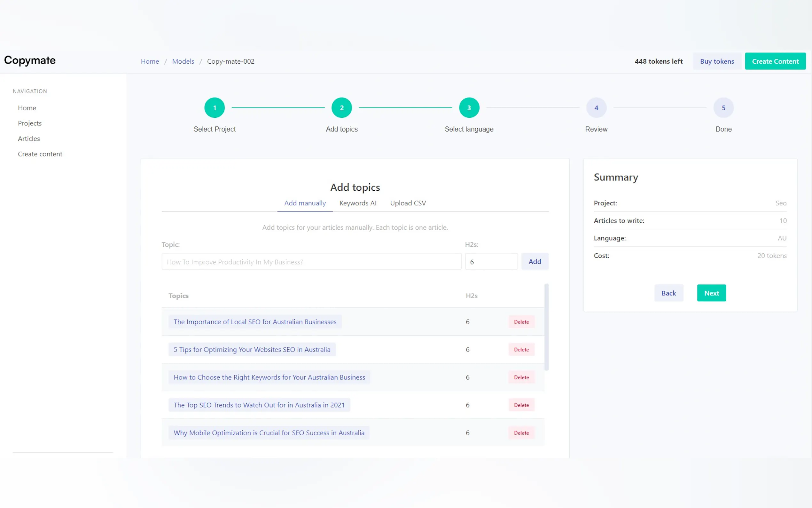
Task: Delete the Mobile Optimization topic
Action: pos(521,433)
